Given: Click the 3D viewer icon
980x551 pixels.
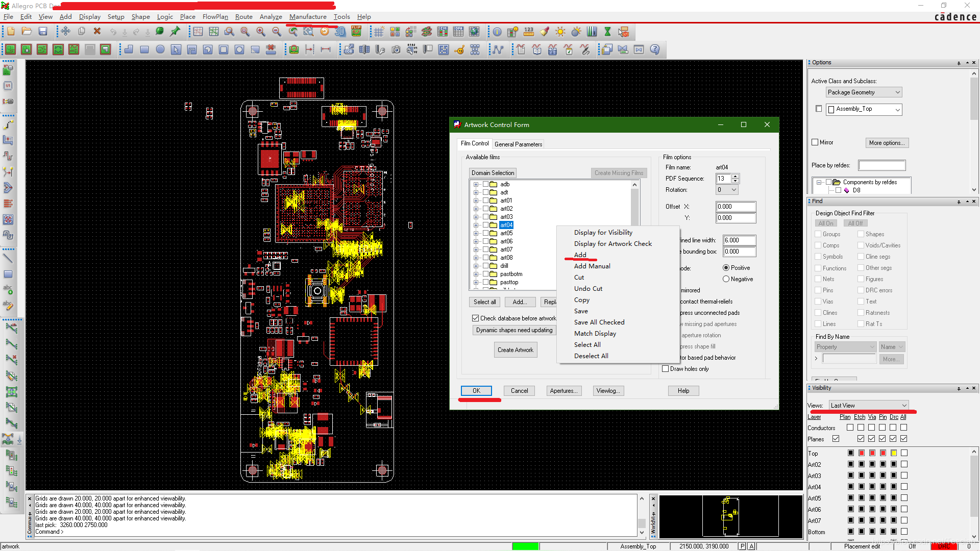Looking at the screenshot, I should click(x=340, y=32).
